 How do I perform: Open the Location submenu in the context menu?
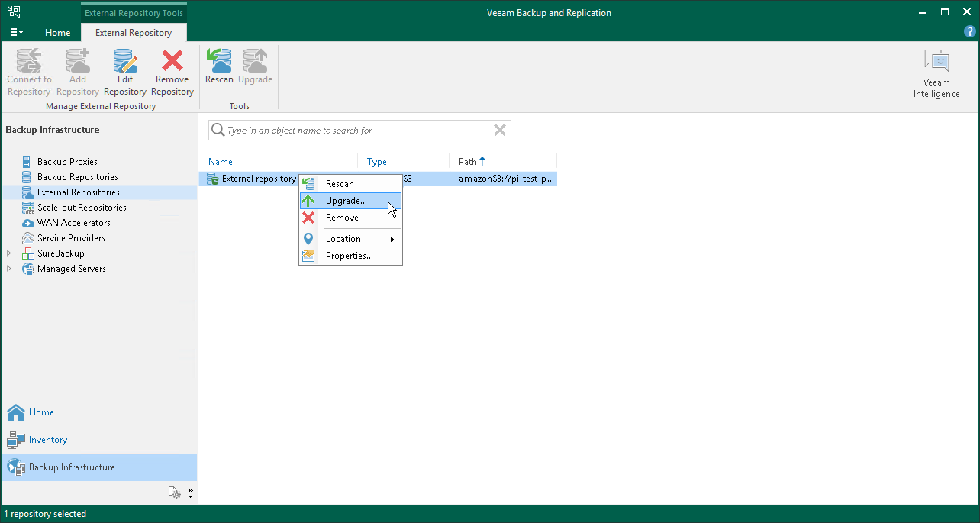341,238
